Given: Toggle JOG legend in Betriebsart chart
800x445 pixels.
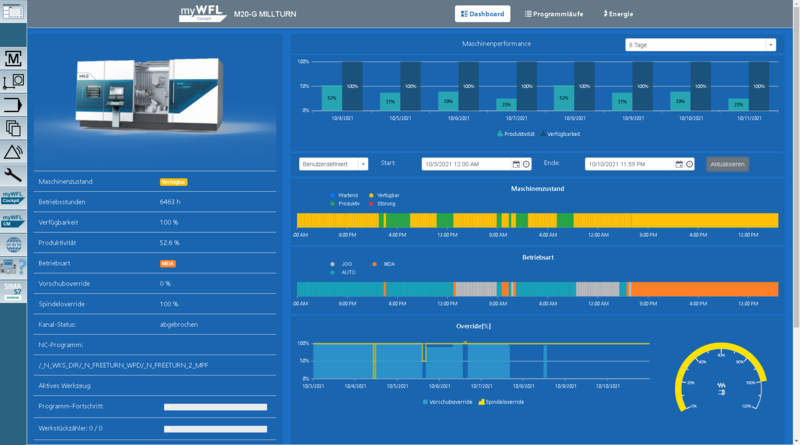Looking at the screenshot, I should (341, 264).
